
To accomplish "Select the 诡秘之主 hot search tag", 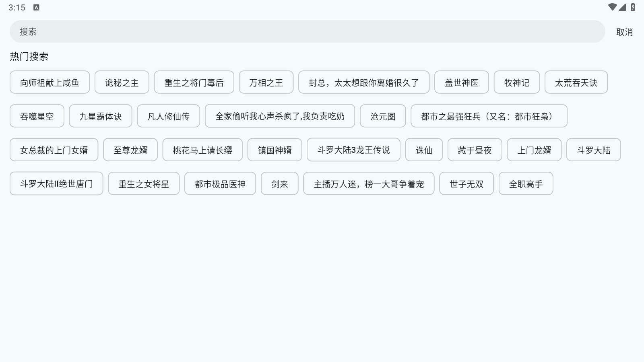I will click(x=122, y=82).
